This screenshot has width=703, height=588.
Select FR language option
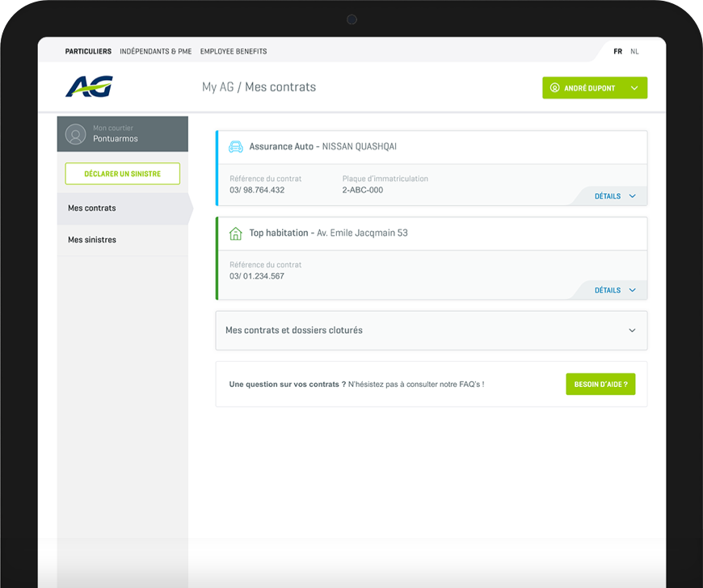617,52
